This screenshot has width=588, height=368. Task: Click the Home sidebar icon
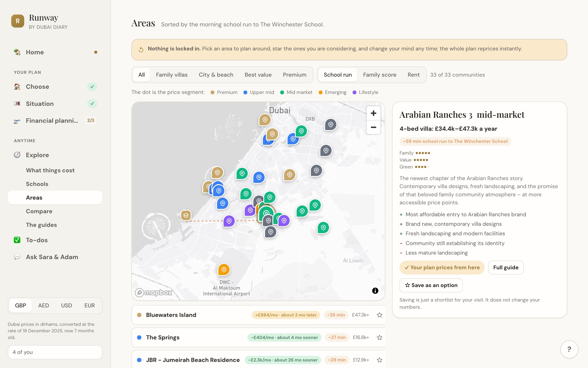pos(17,52)
